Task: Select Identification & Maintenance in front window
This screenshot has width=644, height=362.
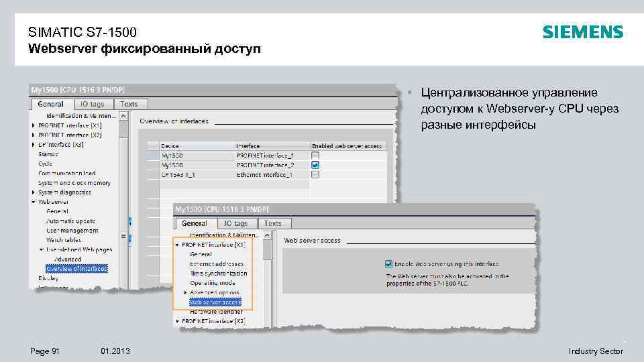Action: pyautogui.click(x=224, y=235)
